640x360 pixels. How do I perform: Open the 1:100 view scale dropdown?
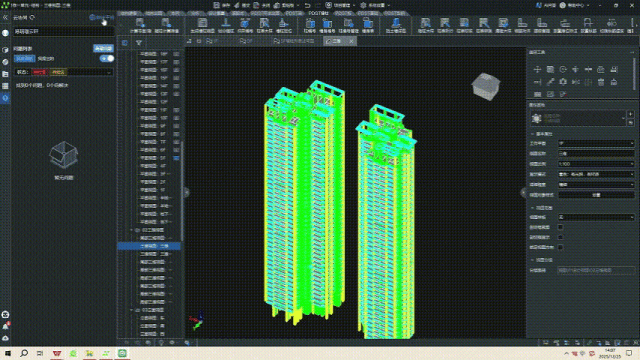point(596,164)
